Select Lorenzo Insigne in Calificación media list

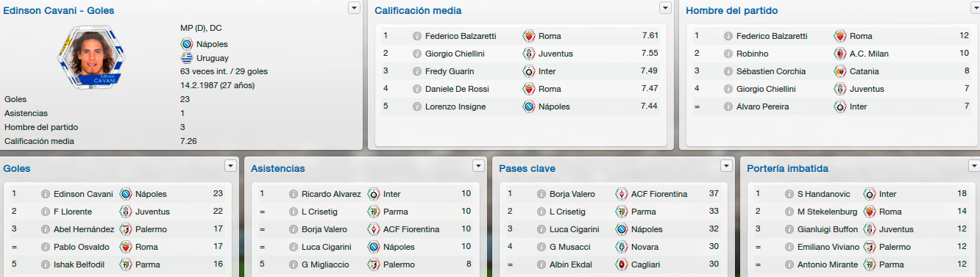(x=455, y=107)
